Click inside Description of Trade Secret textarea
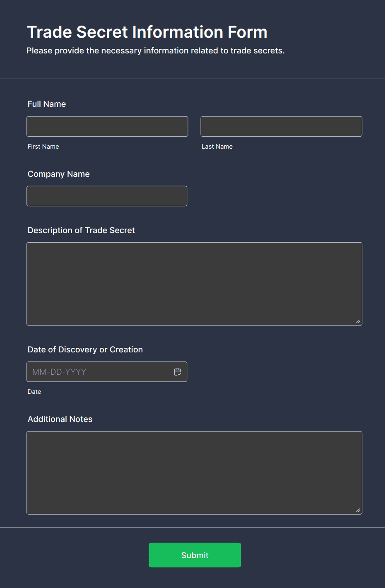 (194, 284)
